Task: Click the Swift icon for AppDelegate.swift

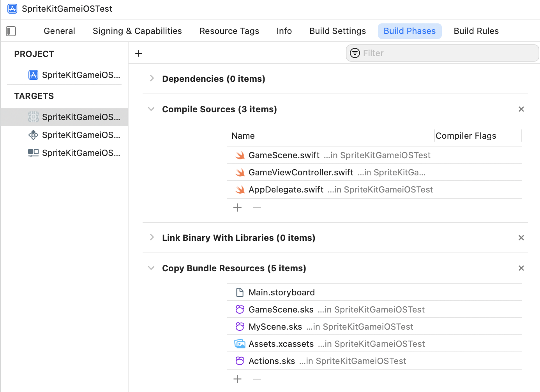Action: pos(240,190)
